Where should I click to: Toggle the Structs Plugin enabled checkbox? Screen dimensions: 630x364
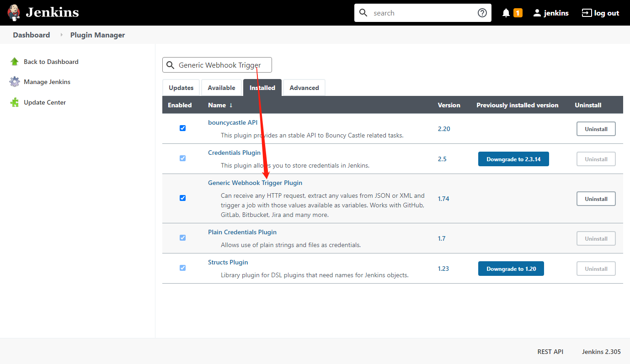pyautogui.click(x=182, y=268)
